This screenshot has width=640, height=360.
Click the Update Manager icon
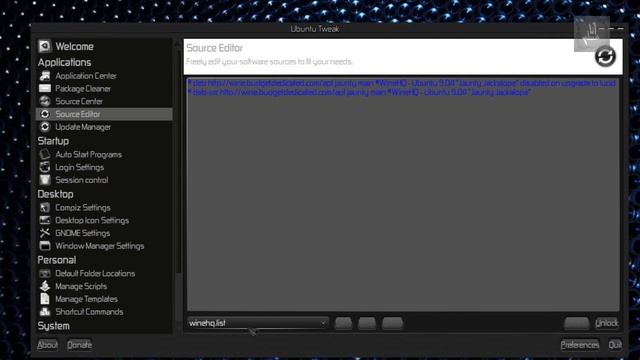pyautogui.click(x=45, y=127)
